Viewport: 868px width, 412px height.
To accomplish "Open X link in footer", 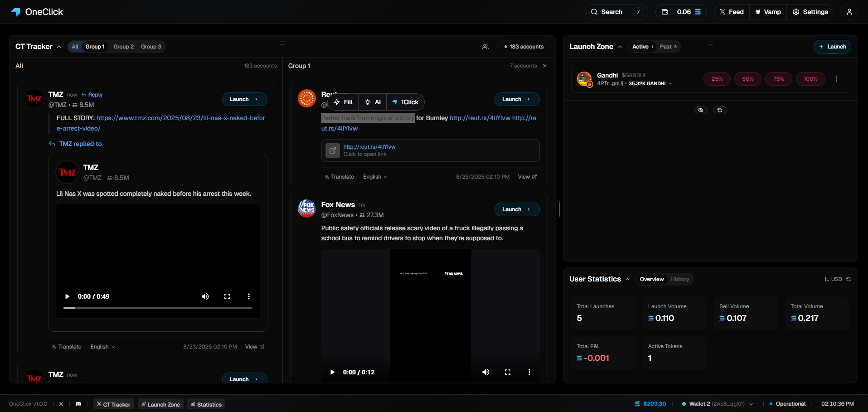I will (61, 404).
